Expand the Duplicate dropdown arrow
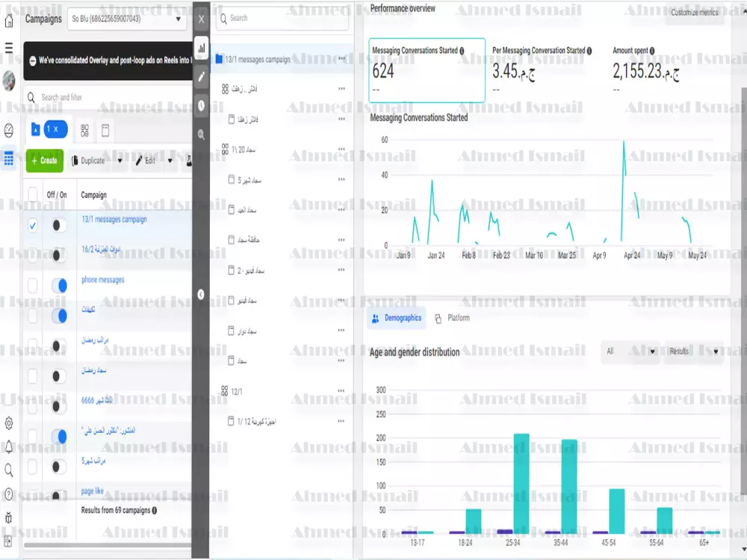Image resolution: width=747 pixels, height=560 pixels. click(120, 161)
